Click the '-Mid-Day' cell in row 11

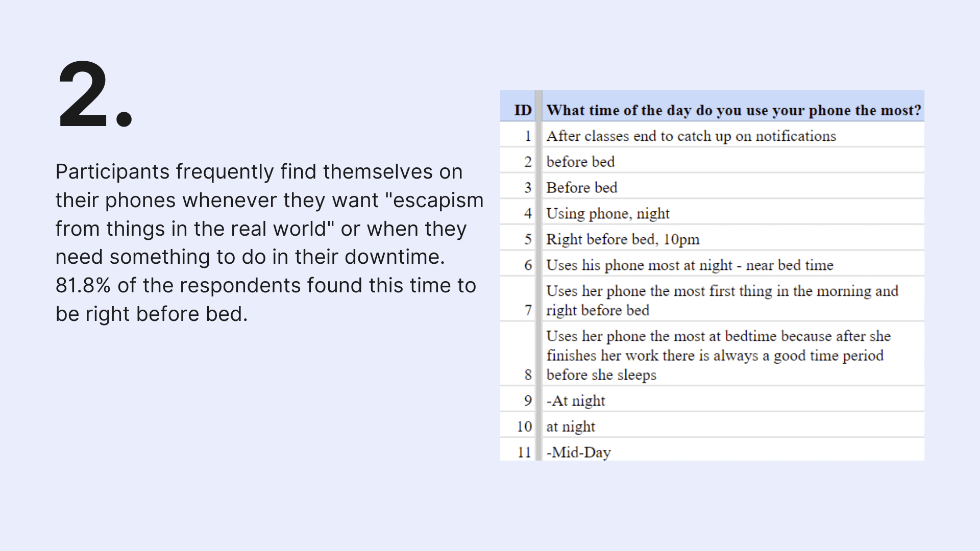click(733, 450)
